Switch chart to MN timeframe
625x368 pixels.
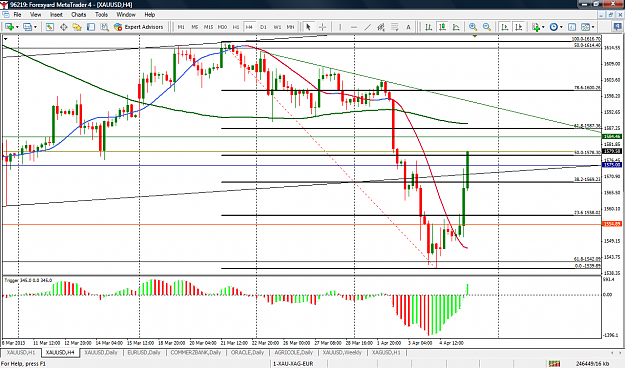pyautogui.click(x=291, y=27)
